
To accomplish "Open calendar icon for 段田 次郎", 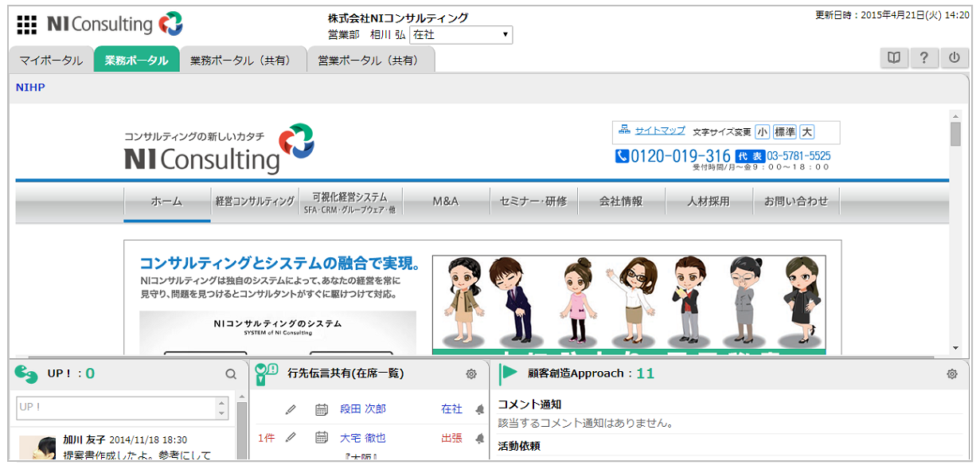I will (x=322, y=409).
